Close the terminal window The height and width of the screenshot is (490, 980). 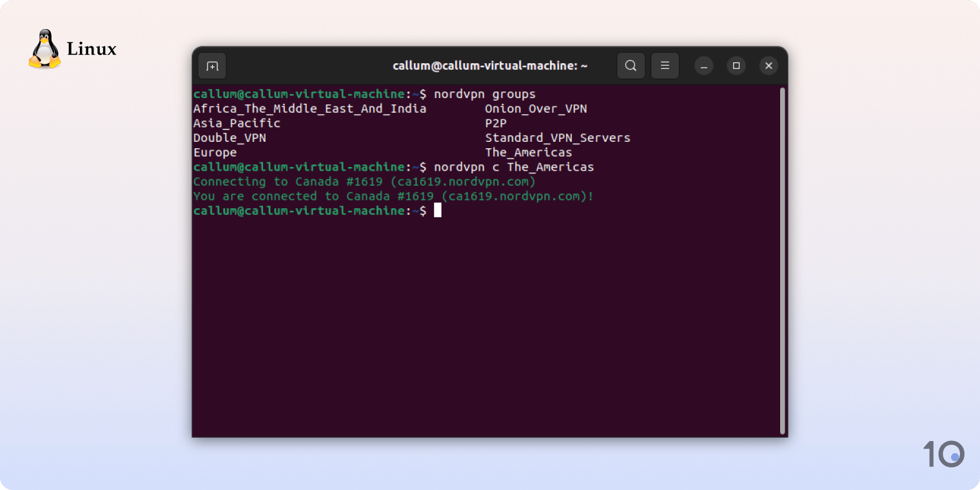[769, 66]
